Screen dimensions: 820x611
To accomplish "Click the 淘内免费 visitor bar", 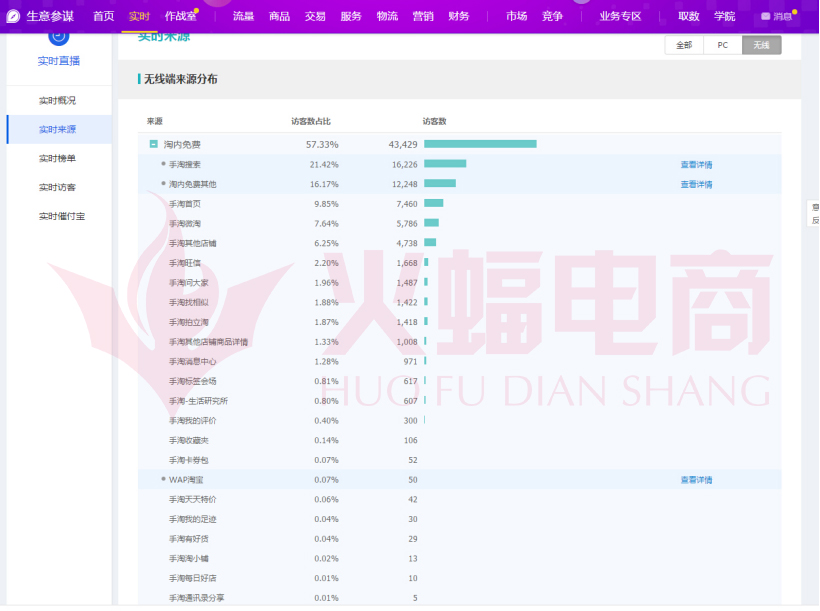I will click(x=480, y=144).
